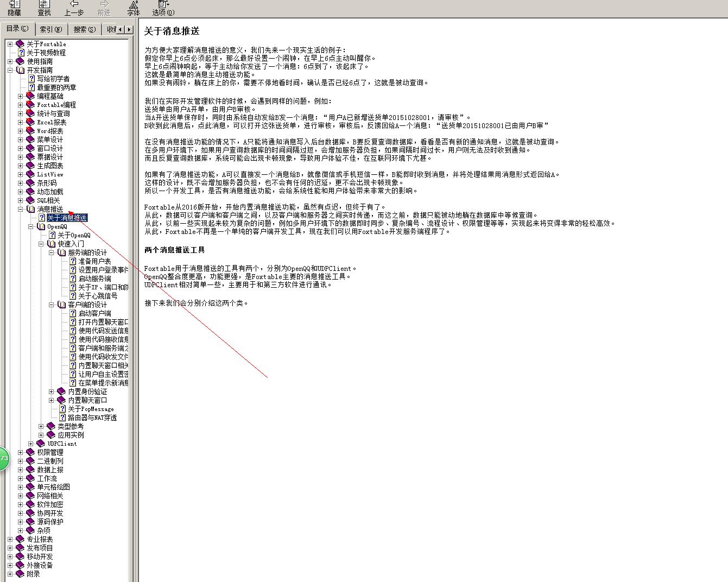Open the 启动客户端 topic
The image size is (728, 582).
94,313
